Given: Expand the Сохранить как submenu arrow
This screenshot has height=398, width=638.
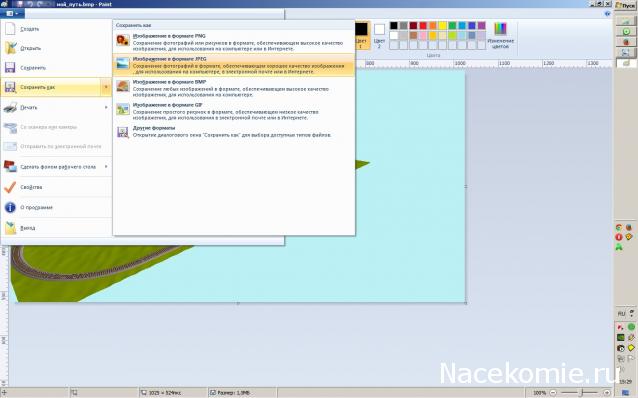Looking at the screenshot, I should 106,87.
